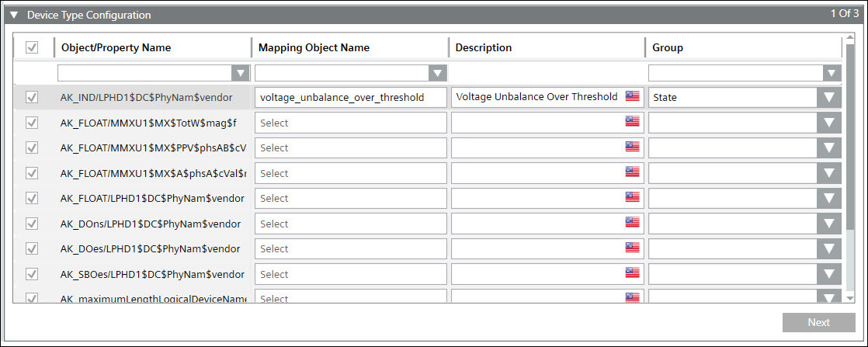Sort by Description column header
Screen dimensions: 868x347
pos(483,48)
